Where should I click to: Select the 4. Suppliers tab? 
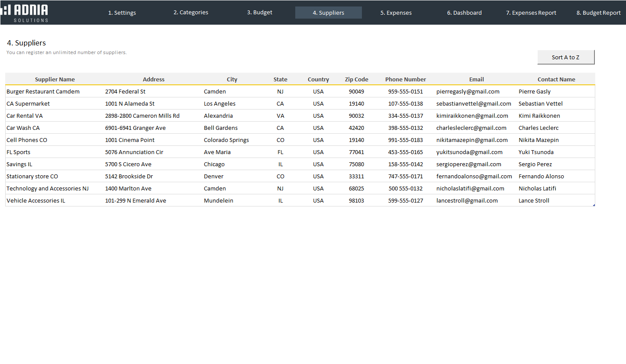tap(329, 13)
